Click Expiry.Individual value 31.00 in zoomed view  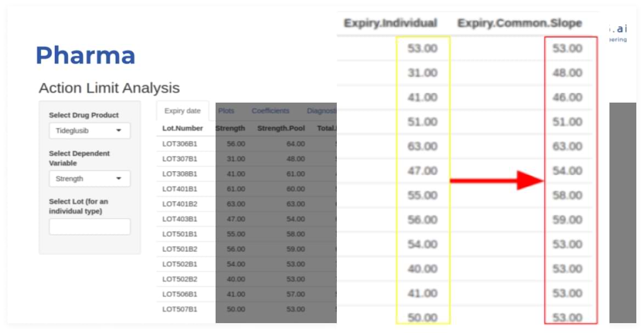coord(422,72)
